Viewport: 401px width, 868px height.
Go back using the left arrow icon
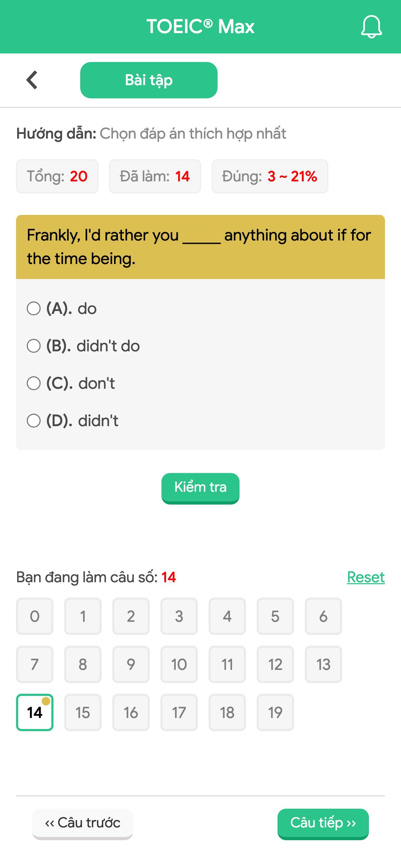point(32,80)
